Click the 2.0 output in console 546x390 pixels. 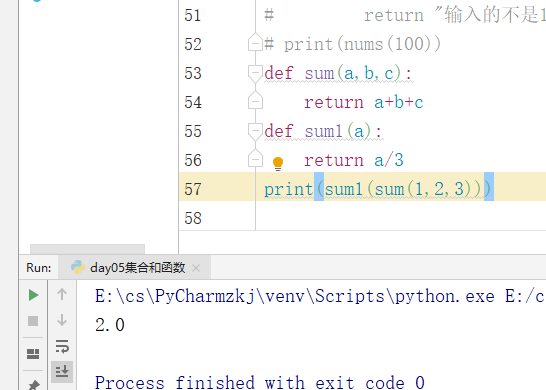[x=110, y=325]
